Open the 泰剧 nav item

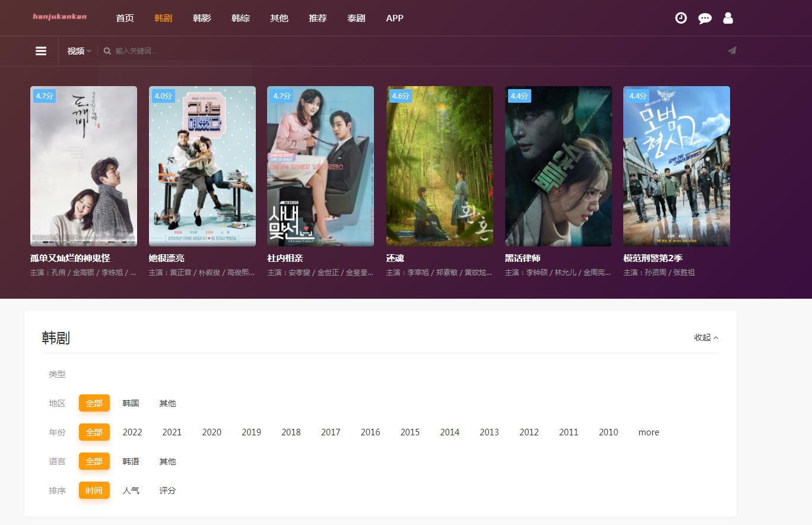[x=356, y=18]
